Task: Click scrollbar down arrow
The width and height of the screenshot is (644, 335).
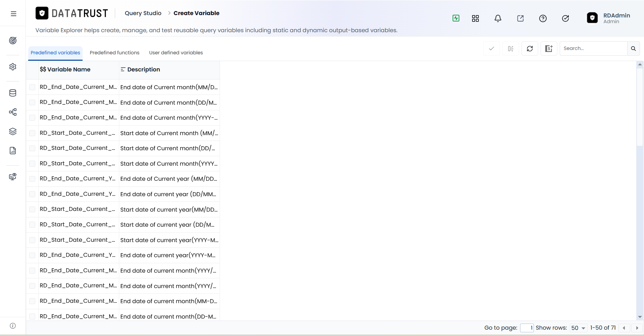Action: (640, 317)
